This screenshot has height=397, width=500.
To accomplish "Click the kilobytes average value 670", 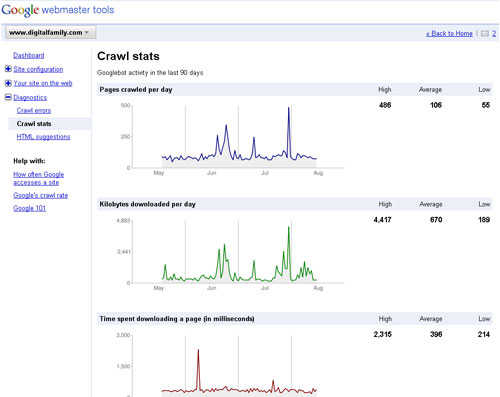I will (x=436, y=220).
